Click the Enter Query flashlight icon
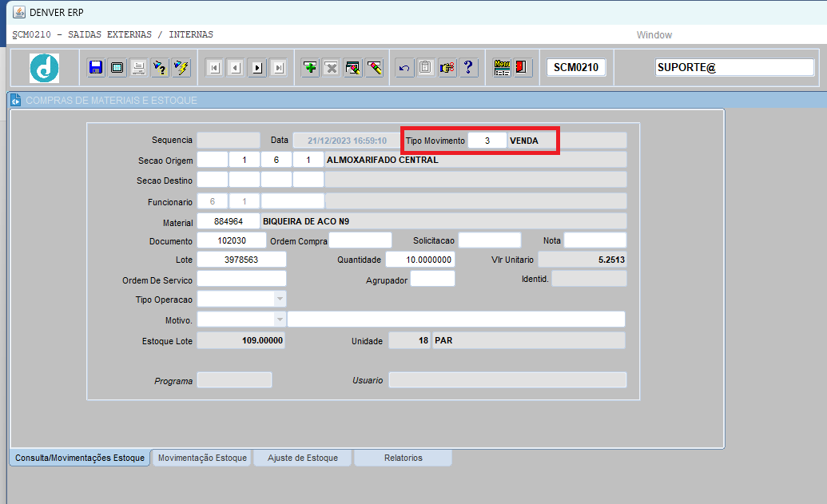Image resolution: width=827 pixels, height=504 pixels. point(160,67)
